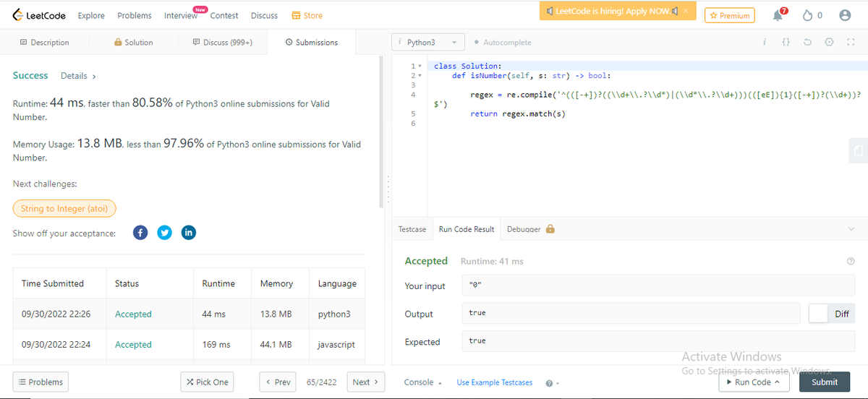Fold code at line 2 arrow
This screenshot has height=399, width=868.
point(420,75)
